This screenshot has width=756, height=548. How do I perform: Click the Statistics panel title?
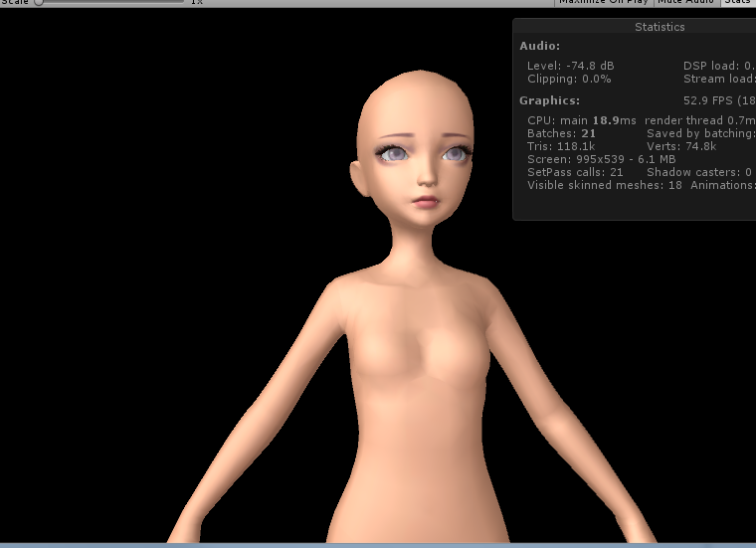660,27
